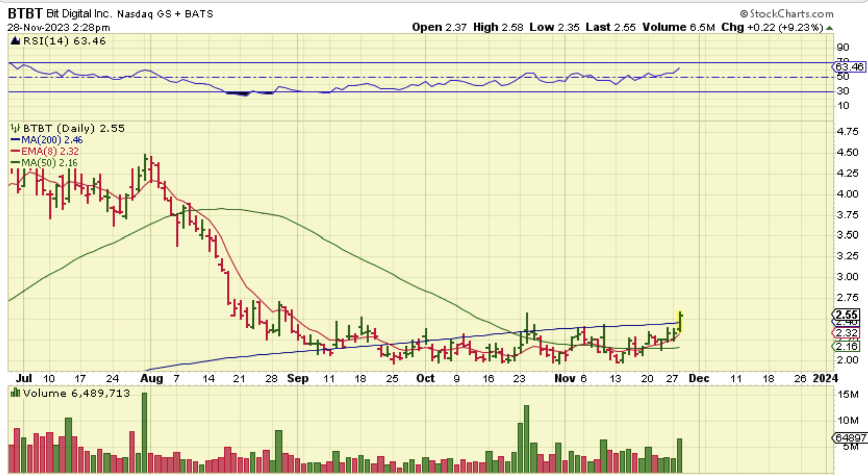This screenshot has height=475, width=868.
Task: Click the yellow-highlighted latest price bar
Action: click(x=680, y=322)
